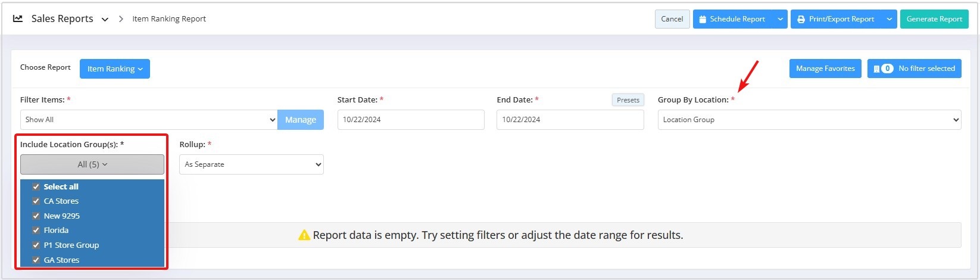This screenshot has height=280, width=980.
Task: Open the Sales Reports menu chevron
Action: 105,19
